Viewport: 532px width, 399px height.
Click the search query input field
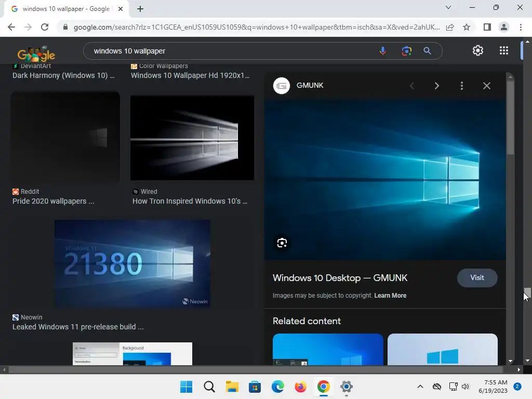[x=231, y=51]
